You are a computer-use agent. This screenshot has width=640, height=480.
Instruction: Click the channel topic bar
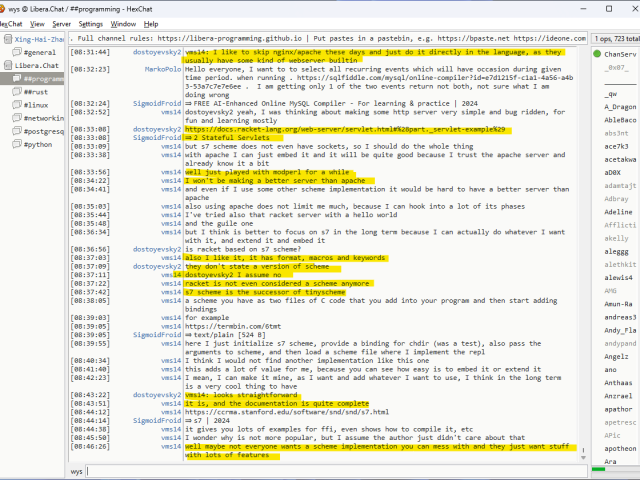point(330,37)
